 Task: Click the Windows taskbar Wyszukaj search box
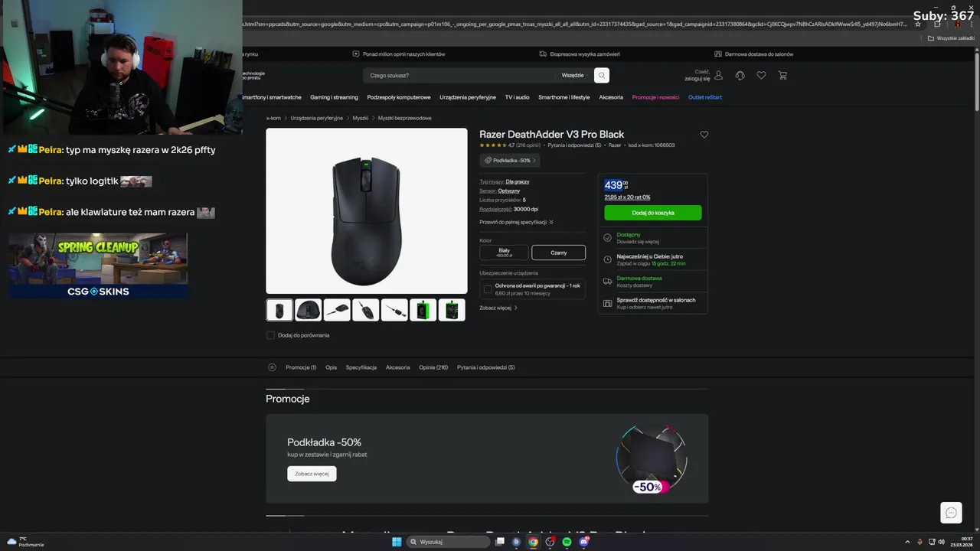448,542
